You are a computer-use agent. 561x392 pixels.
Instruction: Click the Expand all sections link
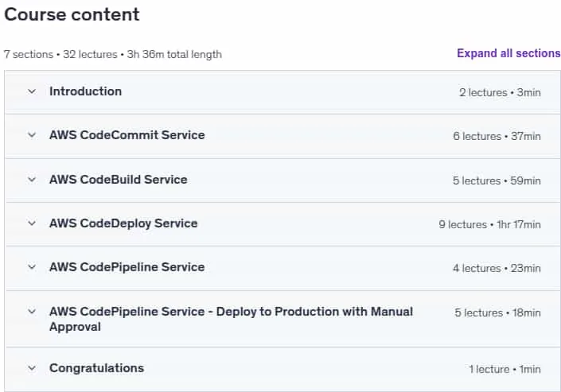click(x=508, y=53)
